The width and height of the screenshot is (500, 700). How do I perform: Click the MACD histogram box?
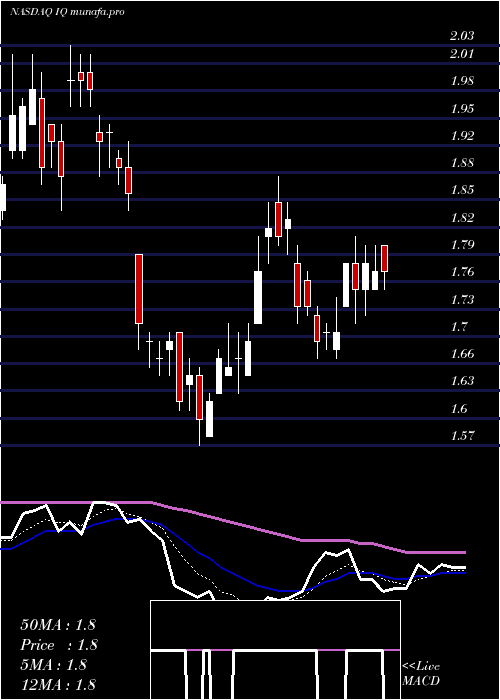275,650
